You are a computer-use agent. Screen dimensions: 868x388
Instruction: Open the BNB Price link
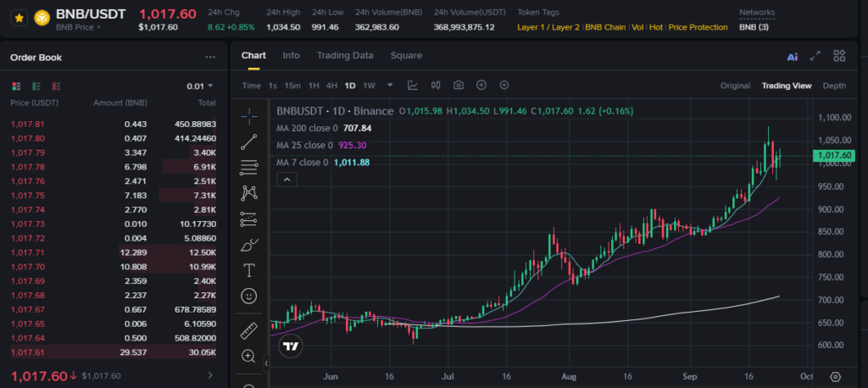click(x=78, y=27)
